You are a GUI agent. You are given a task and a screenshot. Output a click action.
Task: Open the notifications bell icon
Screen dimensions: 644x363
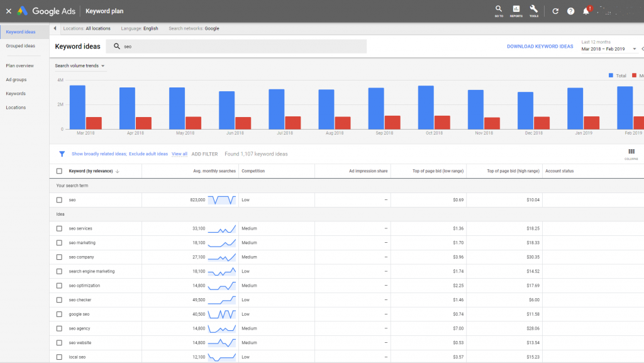click(x=586, y=11)
